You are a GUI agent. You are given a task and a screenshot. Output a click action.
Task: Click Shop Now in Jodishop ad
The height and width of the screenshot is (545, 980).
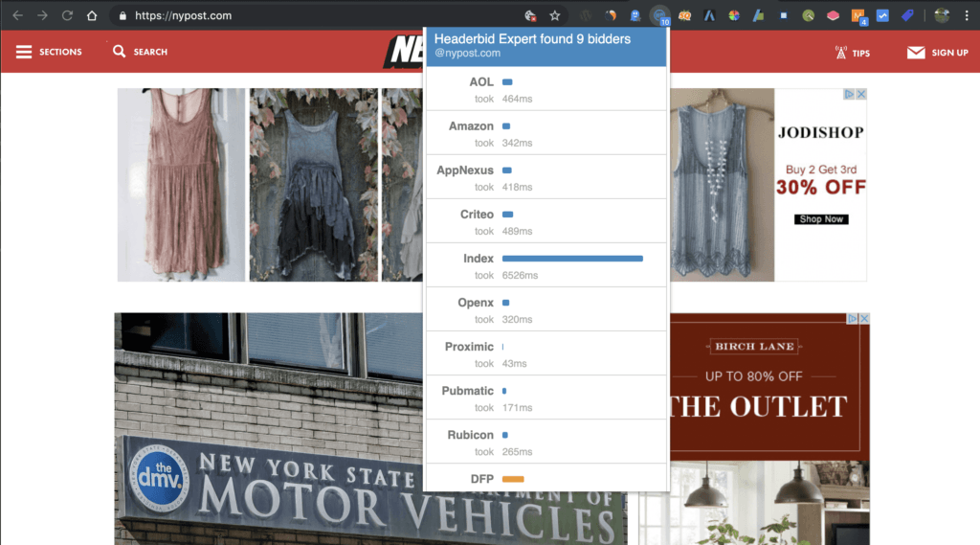[x=821, y=219]
